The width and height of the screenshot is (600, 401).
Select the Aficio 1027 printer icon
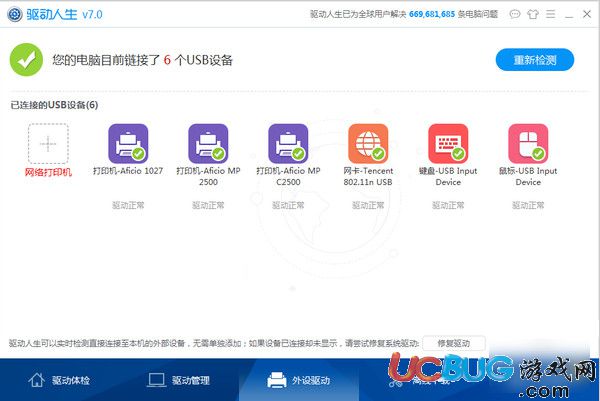128,143
